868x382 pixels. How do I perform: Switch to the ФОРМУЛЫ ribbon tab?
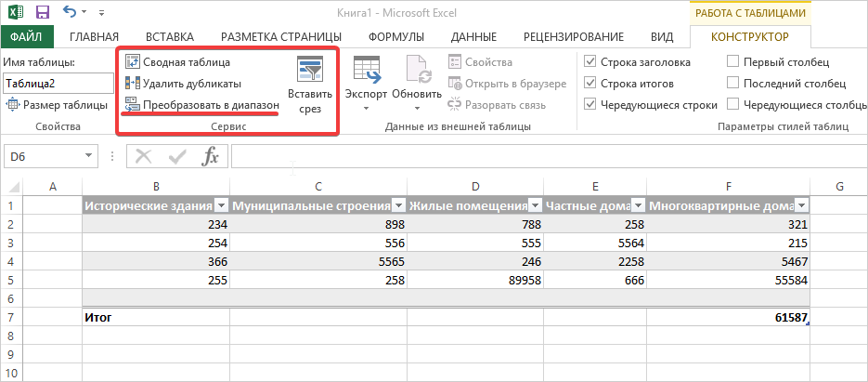395,37
